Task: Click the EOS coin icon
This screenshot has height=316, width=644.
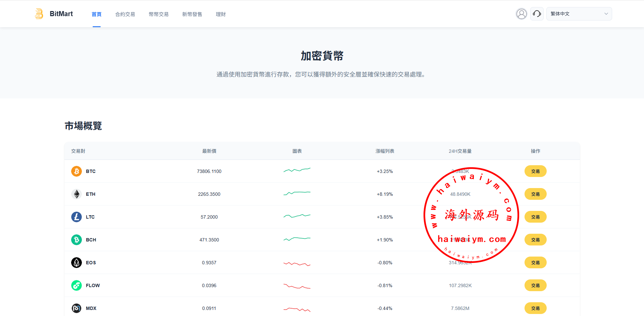Action: coord(77,263)
